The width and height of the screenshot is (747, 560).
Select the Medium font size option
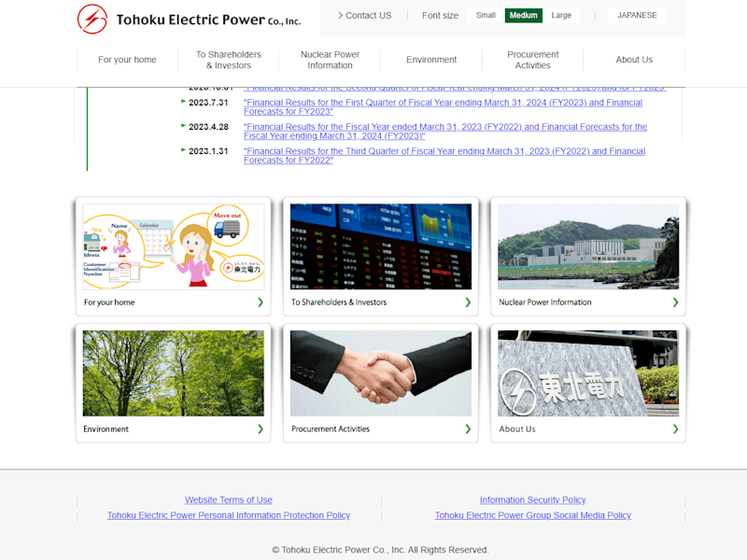[x=524, y=15]
